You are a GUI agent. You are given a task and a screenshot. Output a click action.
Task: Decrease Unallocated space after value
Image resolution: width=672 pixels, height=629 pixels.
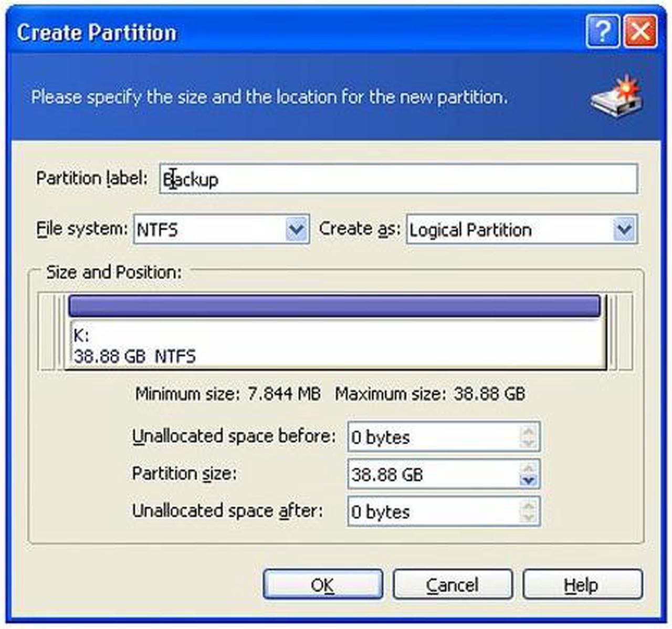(x=529, y=518)
